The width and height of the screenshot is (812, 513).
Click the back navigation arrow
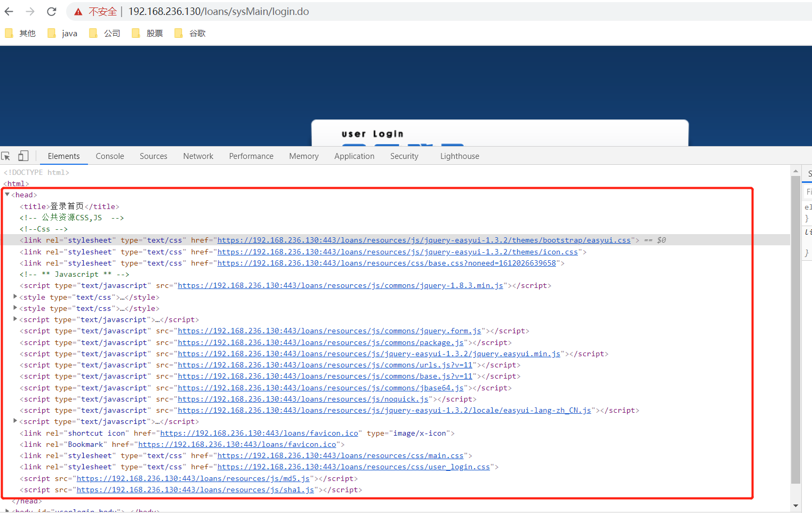pos(9,11)
